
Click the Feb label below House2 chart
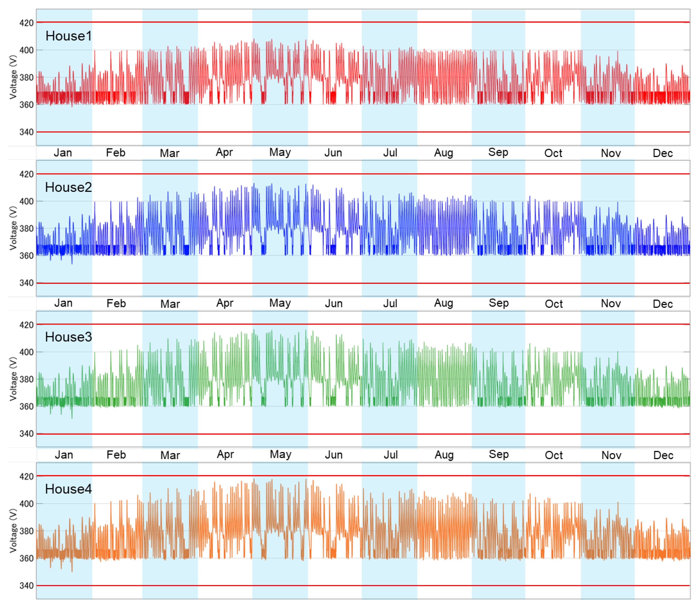click(116, 303)
